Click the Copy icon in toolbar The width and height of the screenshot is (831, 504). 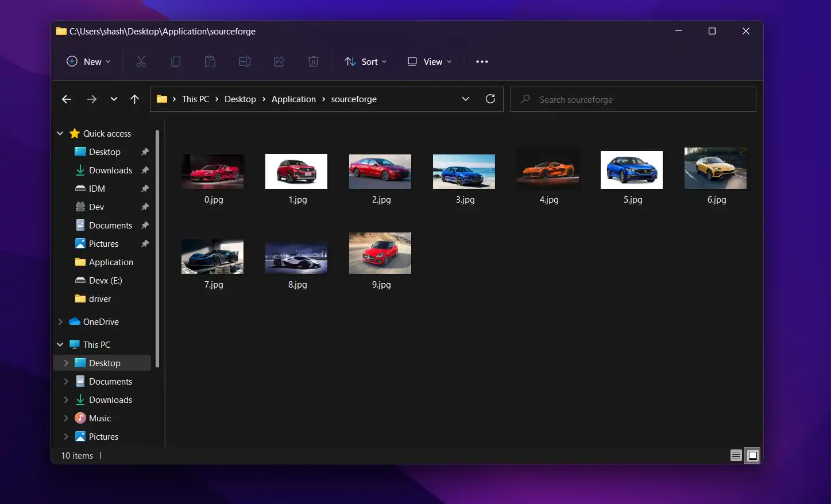(176, 61)
